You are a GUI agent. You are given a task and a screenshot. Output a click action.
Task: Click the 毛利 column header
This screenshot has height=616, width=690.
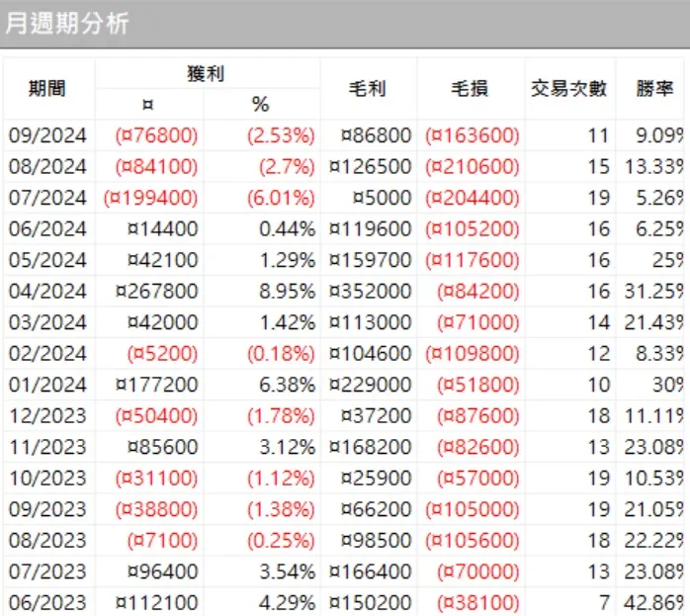[x=368, y=88]
